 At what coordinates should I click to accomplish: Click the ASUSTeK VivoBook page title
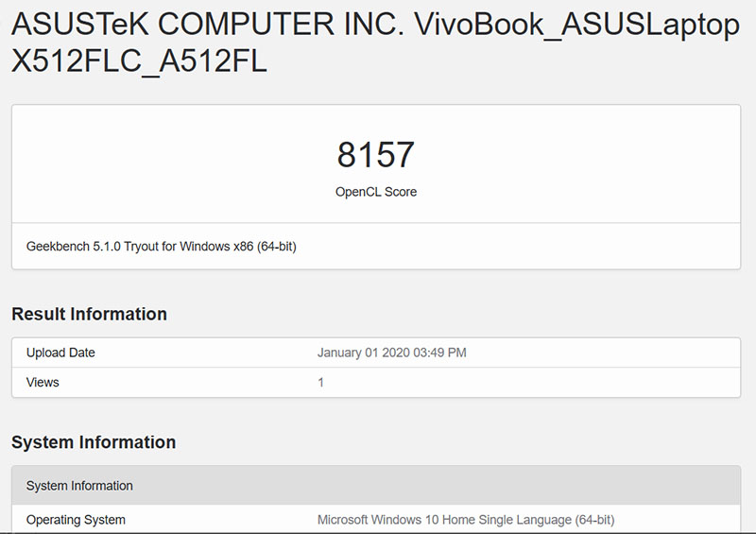[x=375, y=43]
